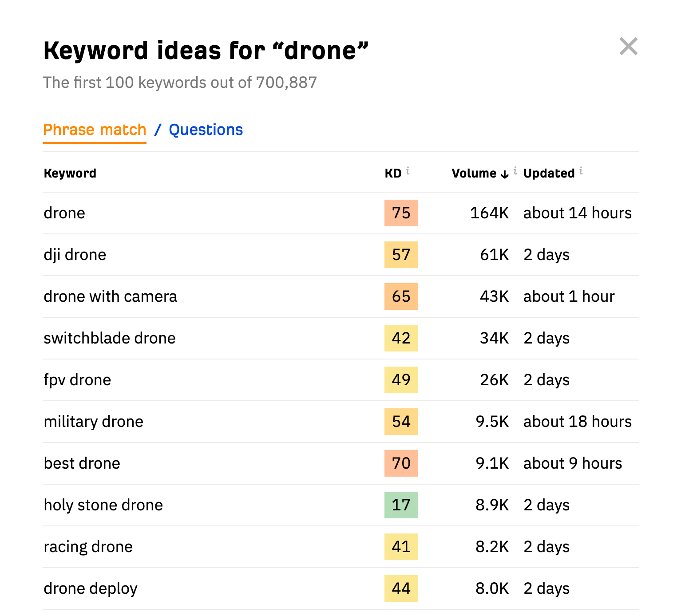The width and height of the screenshot is (681, 616).
Task: Select the 'military drone' keyword
Action: pyautogui.click(x=93, y=422)
